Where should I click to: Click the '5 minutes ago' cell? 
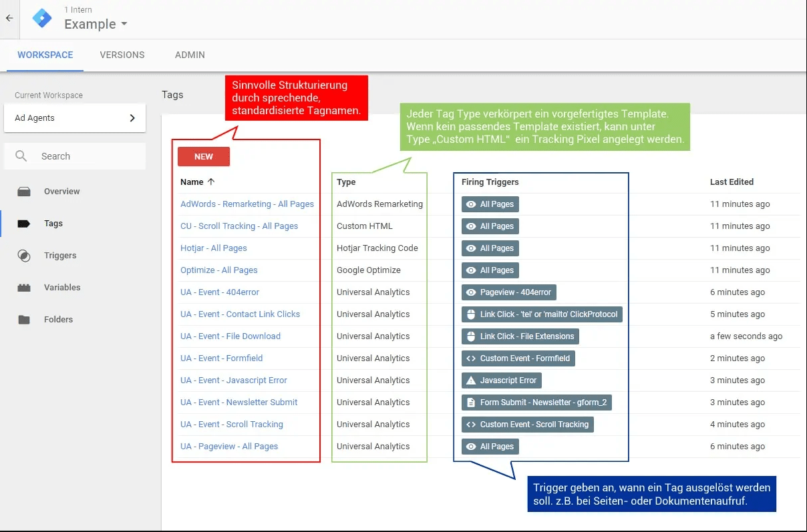pyautogui.click(x=738, y=314)
